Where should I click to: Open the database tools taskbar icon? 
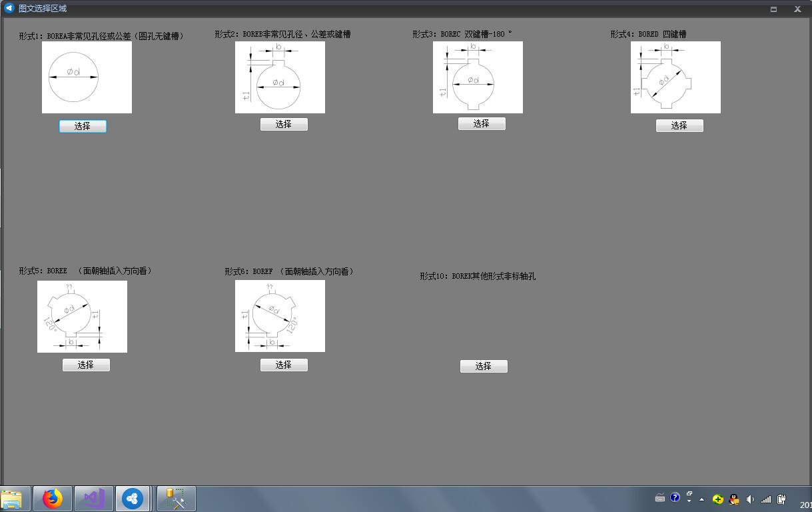tap(176, 499)
